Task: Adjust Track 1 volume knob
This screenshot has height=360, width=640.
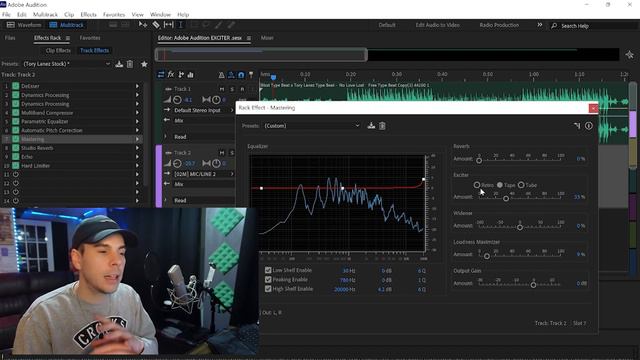Action: pyautogui.click(x=177, y=100)
